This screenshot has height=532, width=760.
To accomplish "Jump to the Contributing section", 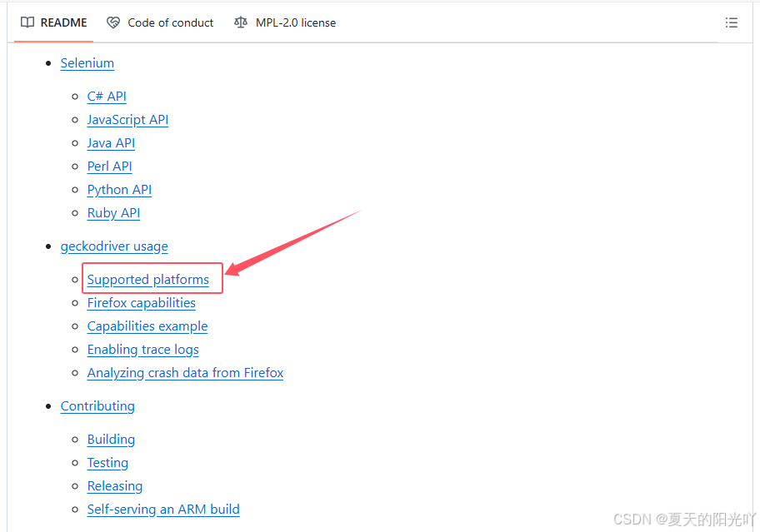I will [97, 406].
